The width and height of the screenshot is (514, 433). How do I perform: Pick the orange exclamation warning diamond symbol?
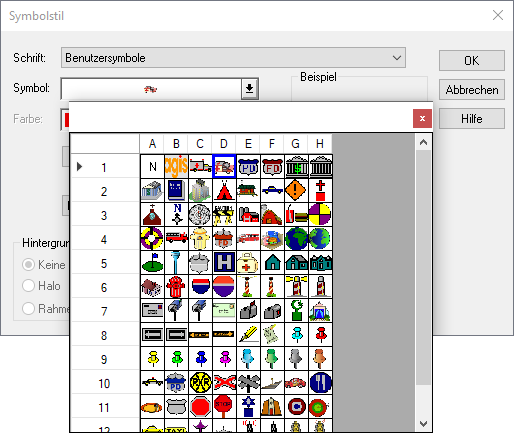click(x=296, y=190)
